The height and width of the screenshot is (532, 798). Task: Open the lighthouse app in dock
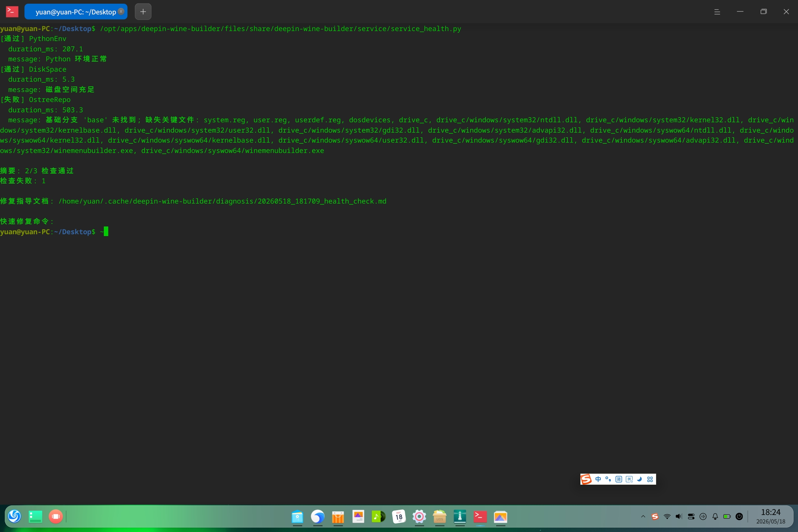[x=460, y=517]
